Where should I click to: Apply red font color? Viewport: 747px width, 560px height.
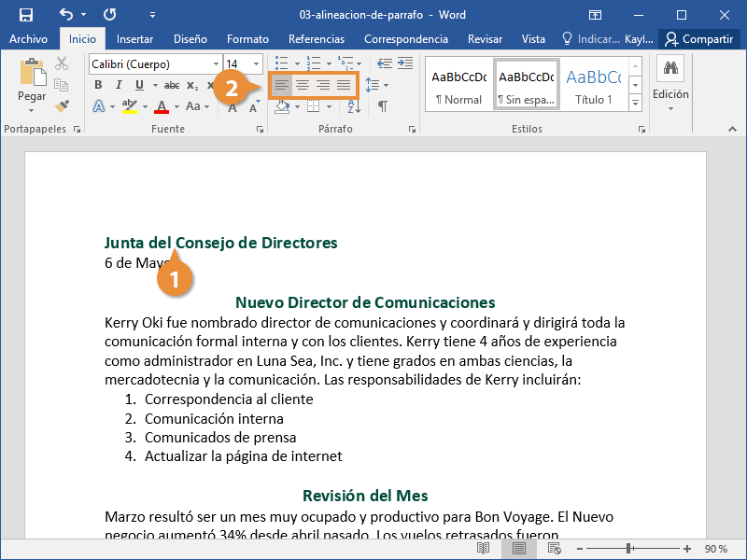coord(162,106)
